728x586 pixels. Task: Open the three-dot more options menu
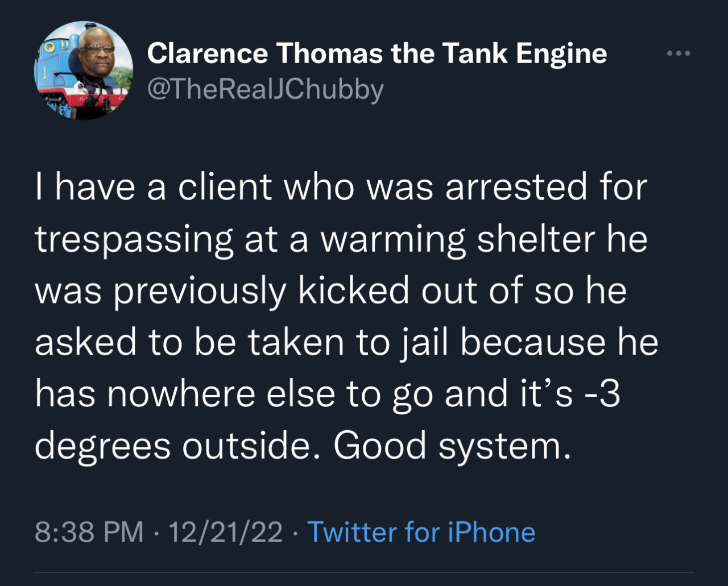pyautogui.click(x=679, y=53)
